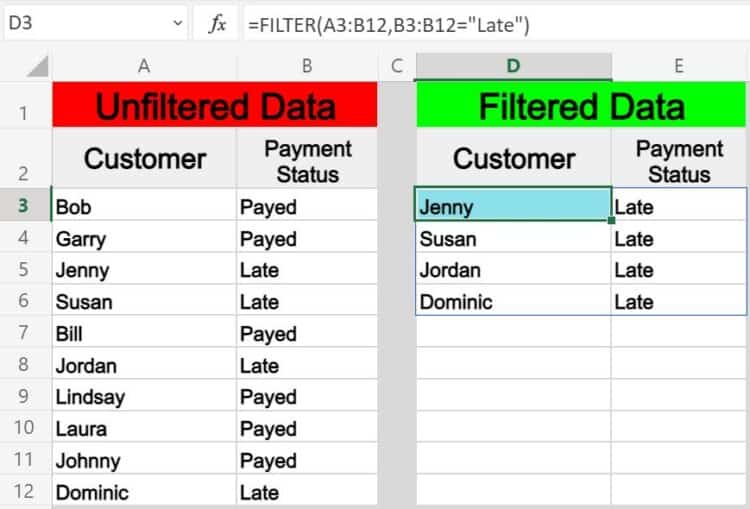Open the Name Box dropdown arrow

pos(177,23)
